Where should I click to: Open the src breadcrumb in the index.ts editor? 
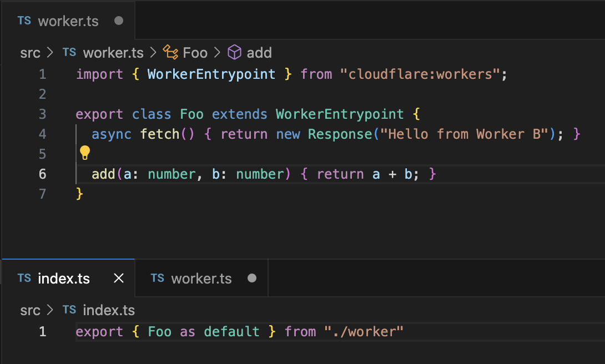click(30, 310)
